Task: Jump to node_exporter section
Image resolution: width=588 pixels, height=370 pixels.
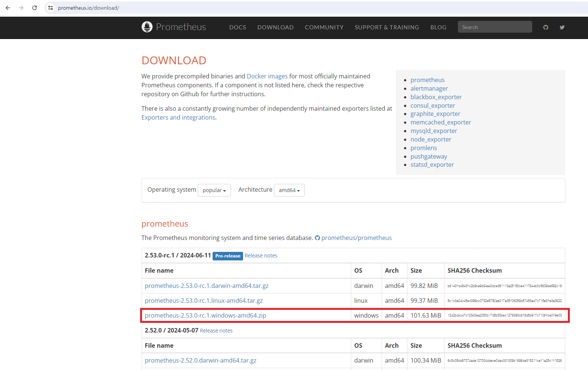Action: click(x=431, y=139)
